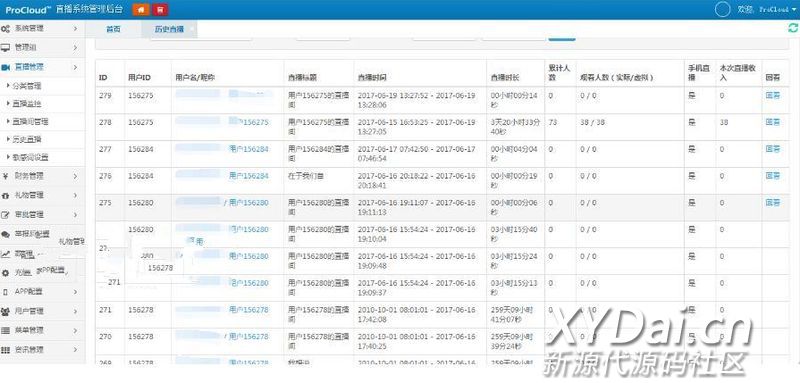Click 回看 link in row 278
Screen dimensions: 800x383
point(772,122)
